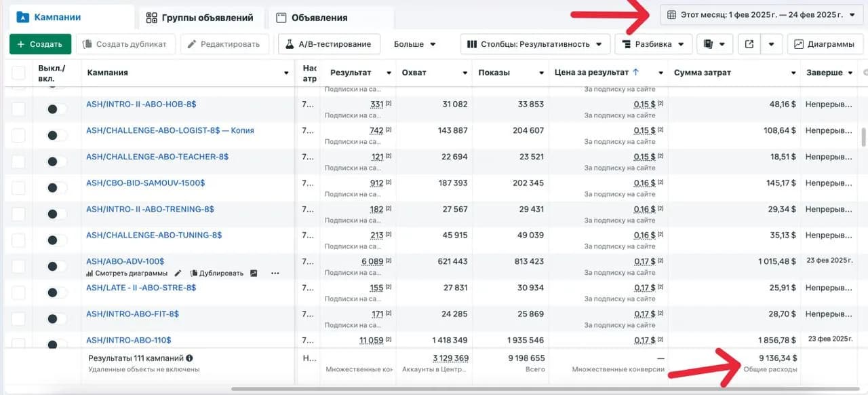
Task: Open campaign link ASH/LATE - II -ABO-STRE-8$
Action: click(141, 287)
